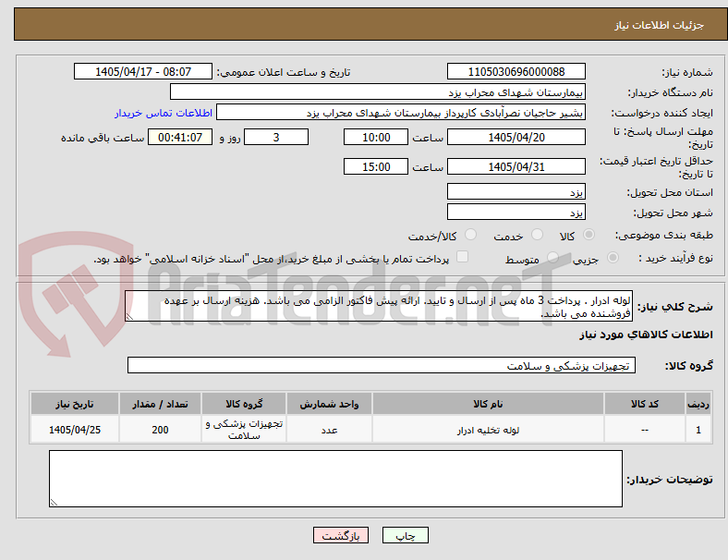Open the اطلاعات تماس خریدار link

pyautogui.click(x=164, y=113)
